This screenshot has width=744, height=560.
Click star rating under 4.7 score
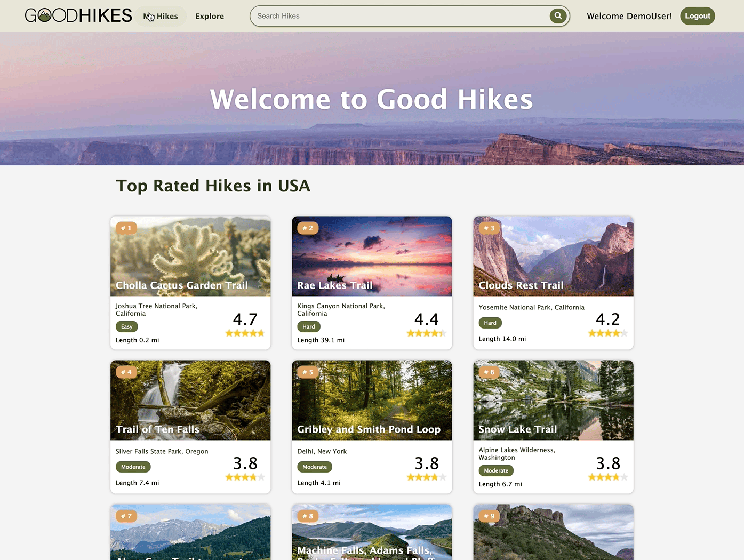click(x=245, y=333)
